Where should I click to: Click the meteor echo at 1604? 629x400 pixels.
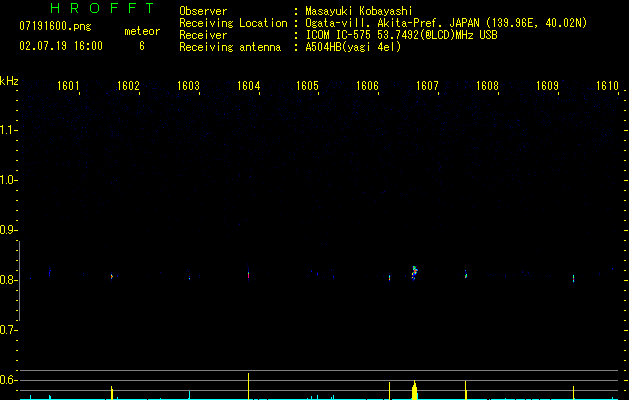tap(248, 274)
